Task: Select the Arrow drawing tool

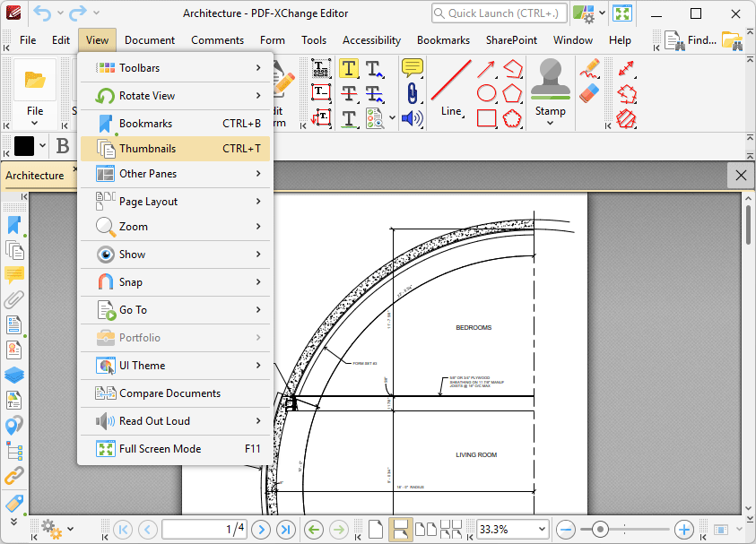Action: [486, 69]
